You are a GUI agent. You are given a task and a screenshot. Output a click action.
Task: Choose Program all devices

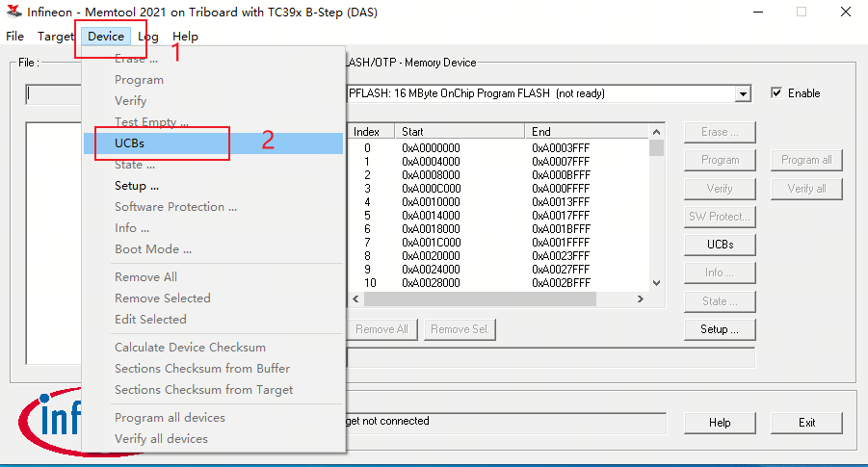213,417
